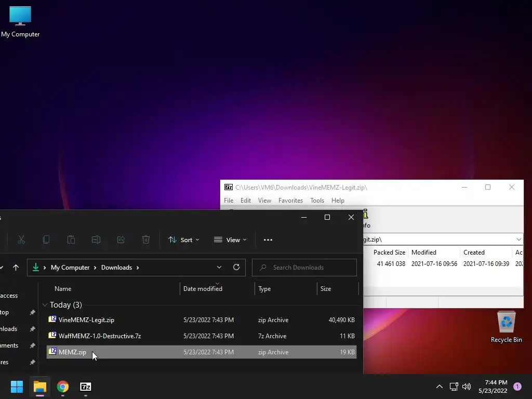Click the Search Downloads field
Image resolution: width=532 pixels, height=399 pixels.
304,268
